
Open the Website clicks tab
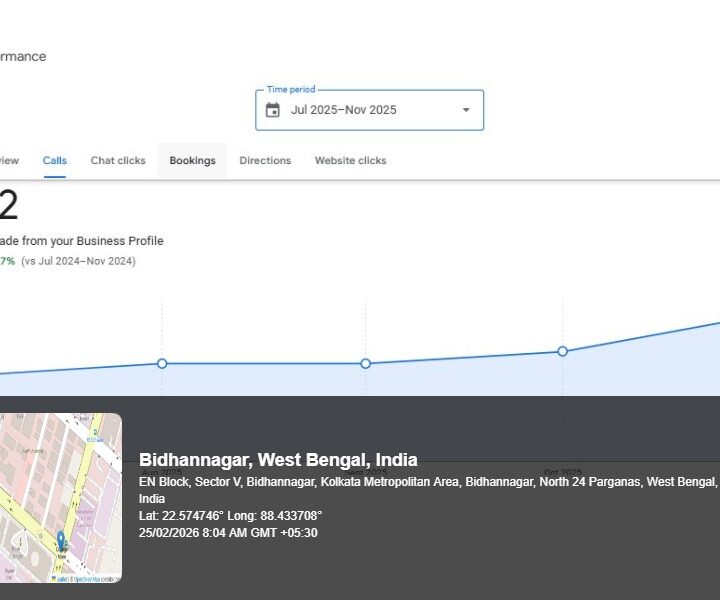(350, 160)
